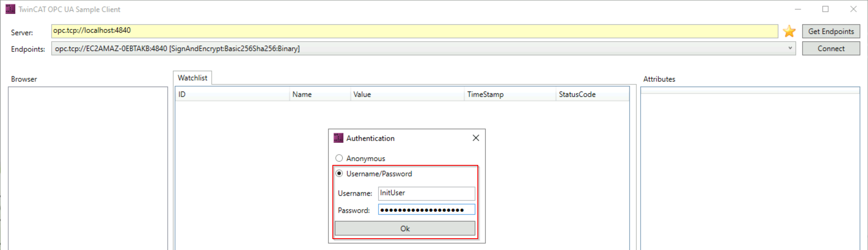The width and height of the screenshot is (868, 250).
Task: Switch to the Watchlist tab
Action: pyautogui.click(x=192, y=78)
